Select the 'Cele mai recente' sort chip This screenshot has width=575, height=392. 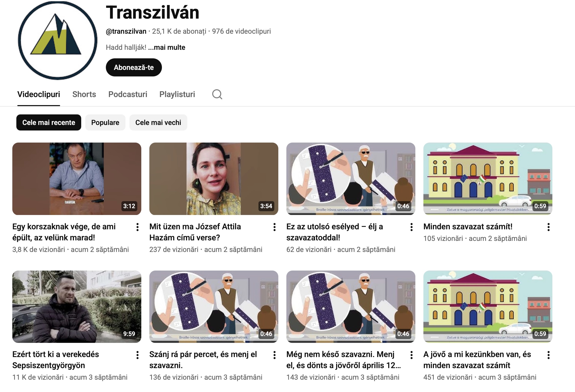(x=49, y=122)
